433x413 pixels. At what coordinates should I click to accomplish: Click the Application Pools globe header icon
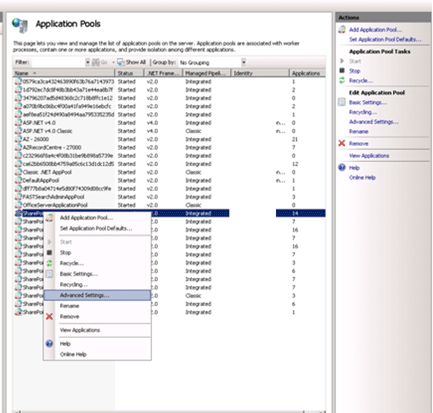coord(20,25)
